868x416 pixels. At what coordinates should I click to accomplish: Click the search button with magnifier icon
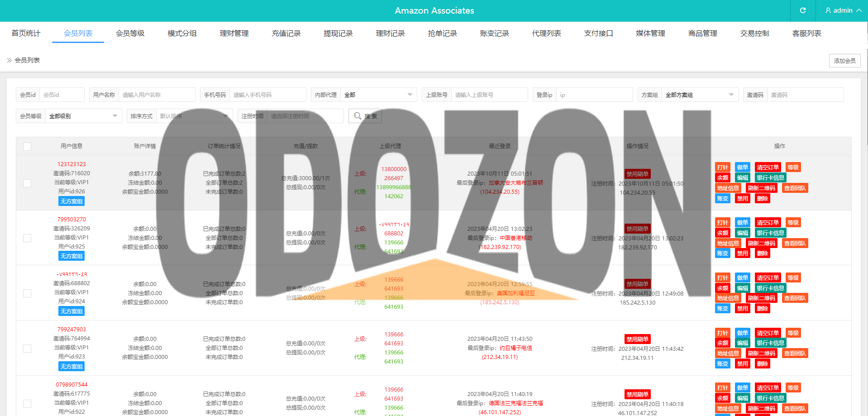tap(365, 116)
